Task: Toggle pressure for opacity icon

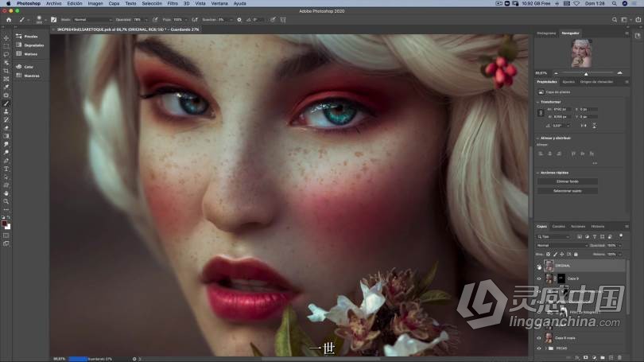Action: point(155,20)
